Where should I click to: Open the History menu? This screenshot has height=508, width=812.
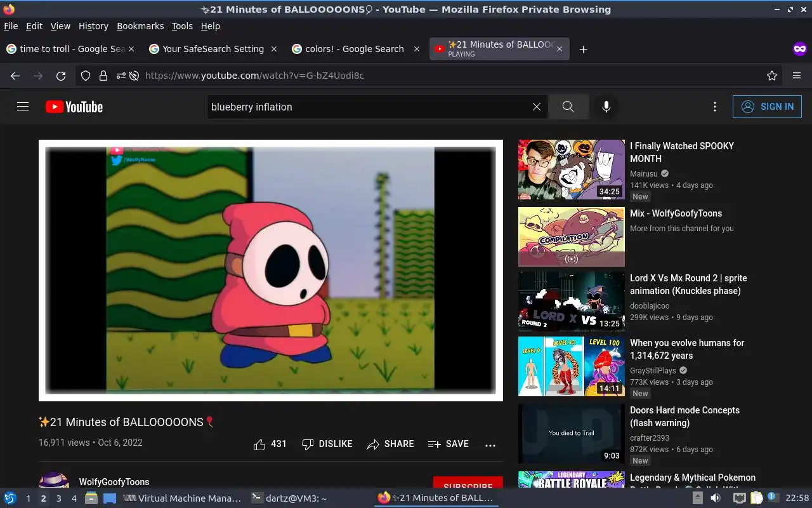(x=93, y=26)
